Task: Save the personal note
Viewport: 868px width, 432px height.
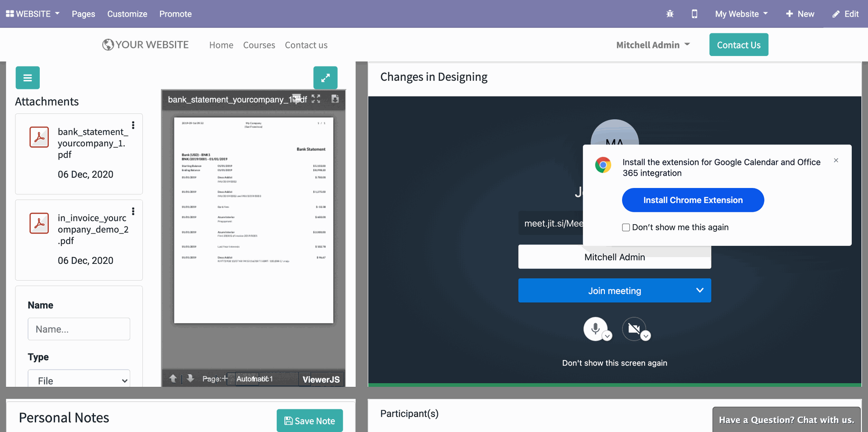Action: point(310,421)
